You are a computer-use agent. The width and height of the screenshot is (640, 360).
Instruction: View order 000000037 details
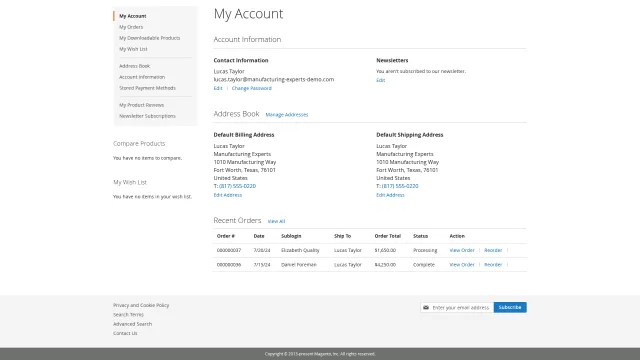click(x=462, y=250)
